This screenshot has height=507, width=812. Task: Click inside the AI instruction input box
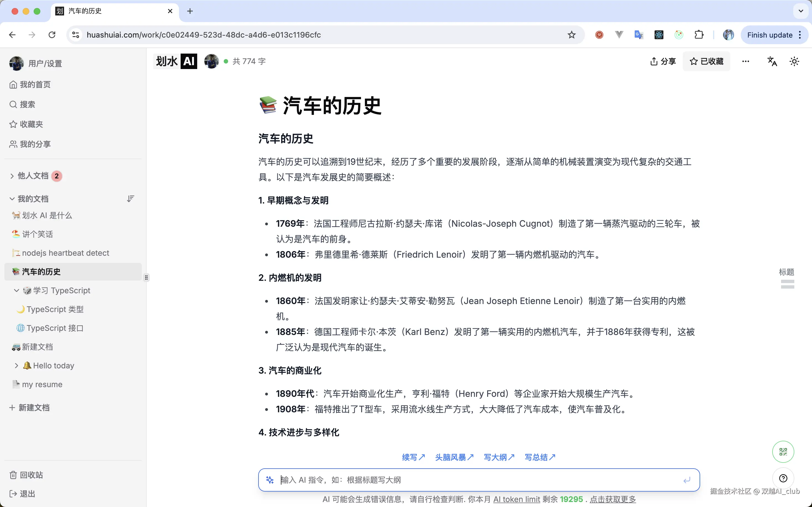pos(436,479)
